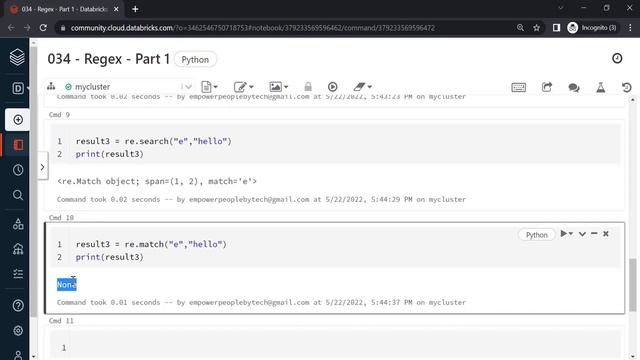The height and width of the screenshot is (360, 640).
Task: Open the View image menu in toolbar
Action: [278, 87]
